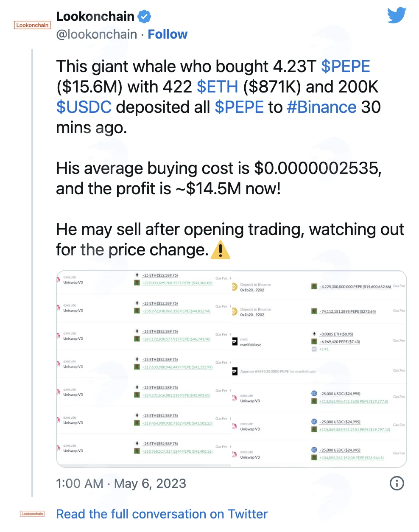Viewport: 419px width, 532px height.
Task: Click the info circle icon
Action: click(x=397, y=483)
